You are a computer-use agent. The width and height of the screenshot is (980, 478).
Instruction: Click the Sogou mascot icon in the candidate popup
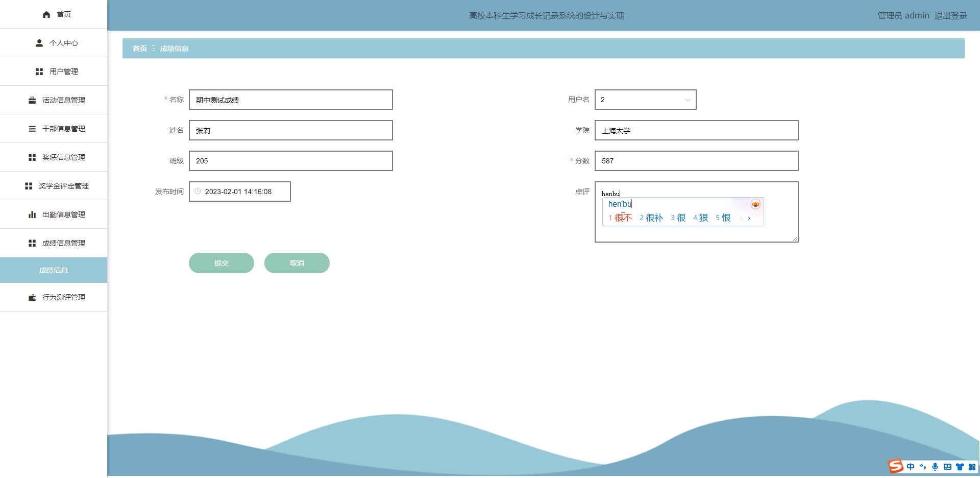pyautogui.click(x=755, y=204)
